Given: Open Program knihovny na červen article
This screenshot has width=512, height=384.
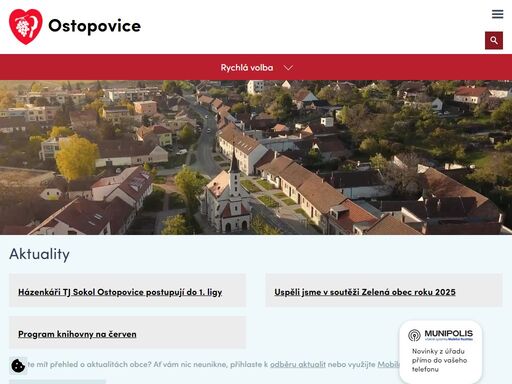Looking at the screenshot, I should point(77,334).
